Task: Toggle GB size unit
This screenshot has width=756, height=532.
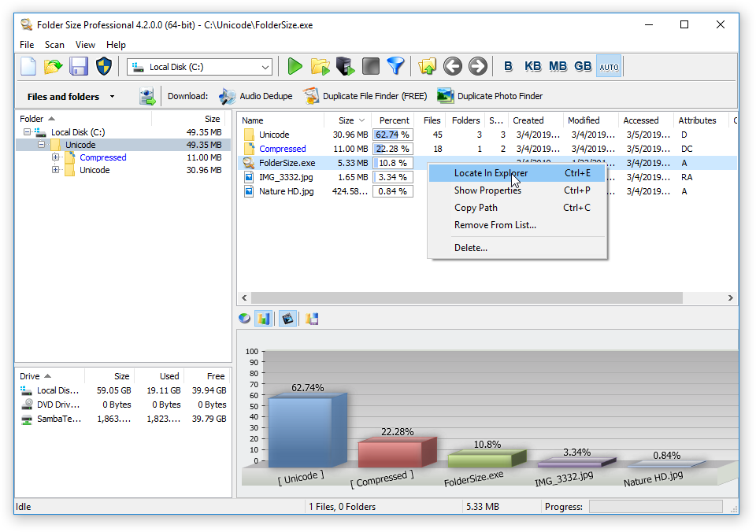Action: tap(583, 67)
